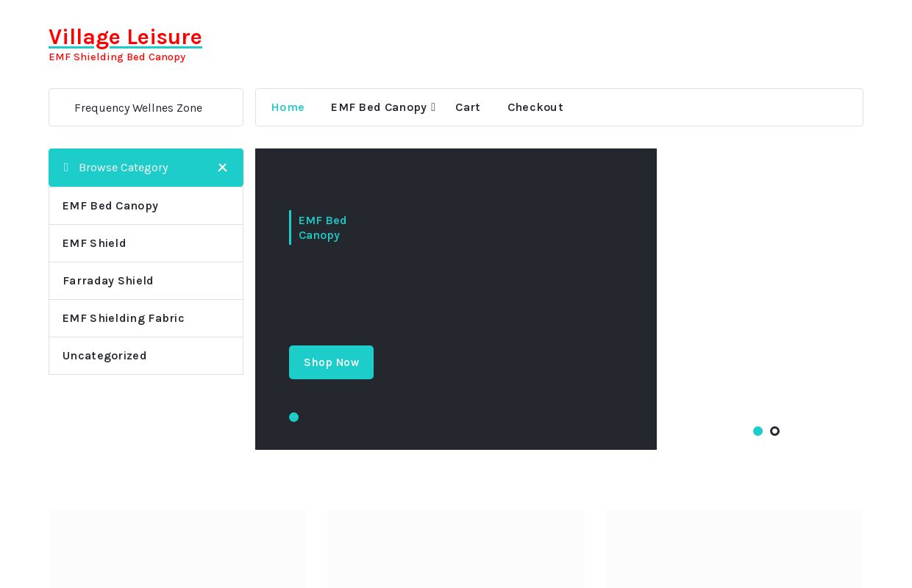Viewport: 912px width, 588px height.
Task: Click the Village Leisure site title
Action: (x=125, y=37)
